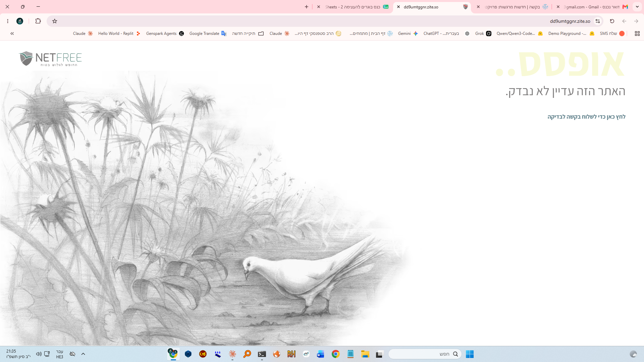Open the Grok bookmark
The width and height of the screenshot is (644, 362).
click(483, 34)
